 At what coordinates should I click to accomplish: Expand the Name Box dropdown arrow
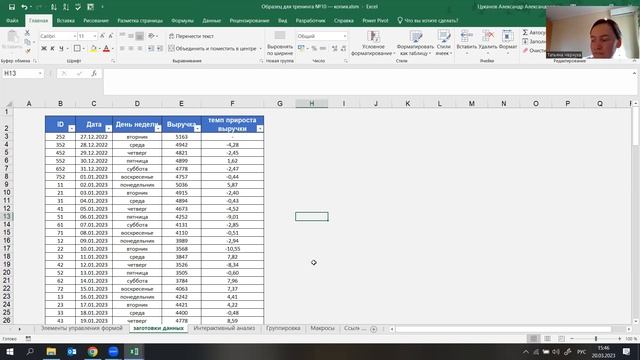point(40,73)
